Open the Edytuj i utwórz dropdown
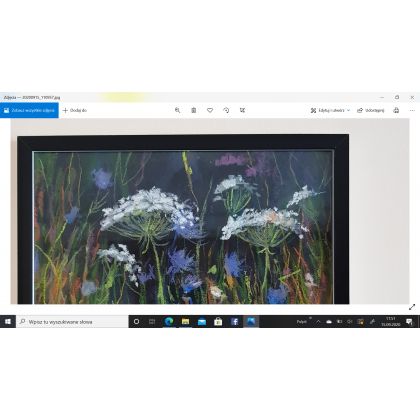The height and width of the screenshot is (420, 420). pos(330,110)
